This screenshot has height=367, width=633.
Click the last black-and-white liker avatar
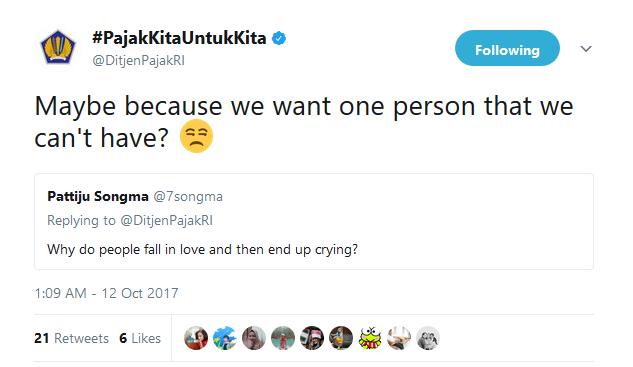[428, 338]
